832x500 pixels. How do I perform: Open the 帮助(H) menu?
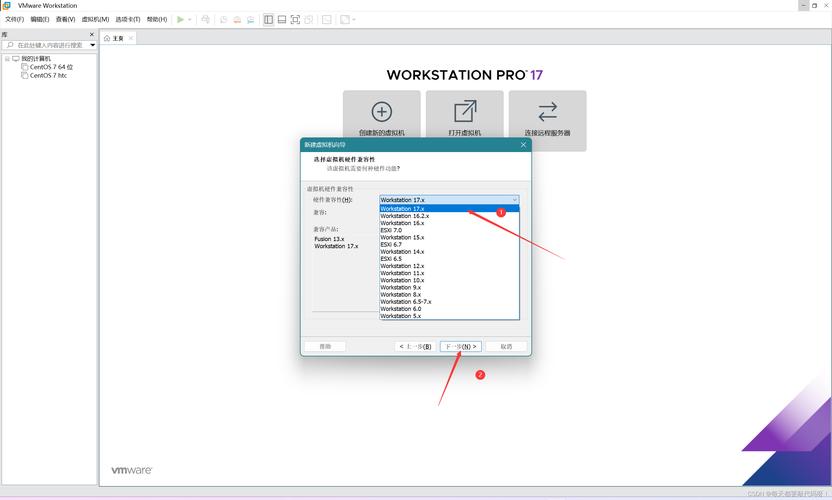pyautogui.click(x=157, y=20)
